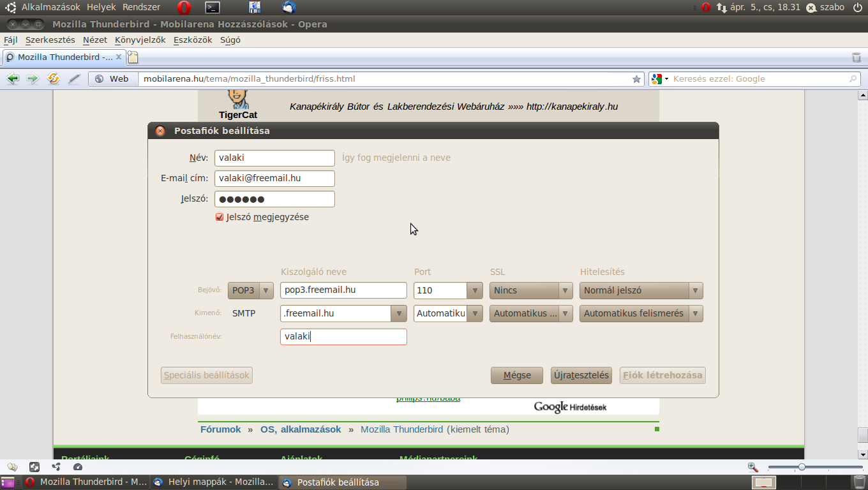Uncheck Jelszó megjegyzése checkbox
Viewport: 868px width, 490px height.
coord(220,217)
